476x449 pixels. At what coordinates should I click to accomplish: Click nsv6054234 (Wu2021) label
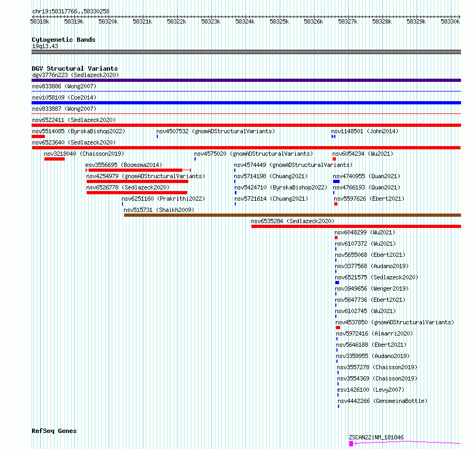click(x=363, y=154)
